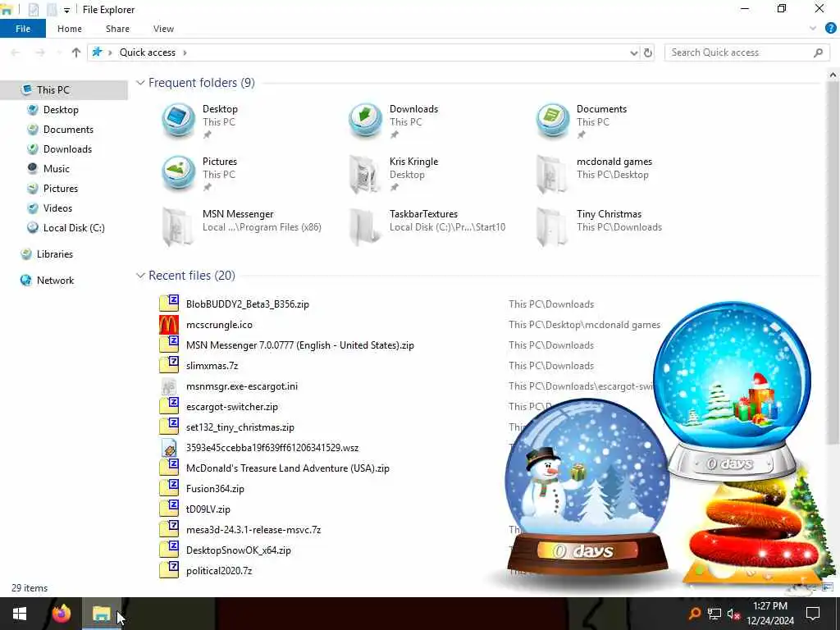The width and height of the screenshot is (840, 630).
Task: Click the MSN Messenger folder icon
Action: (178, 226)
